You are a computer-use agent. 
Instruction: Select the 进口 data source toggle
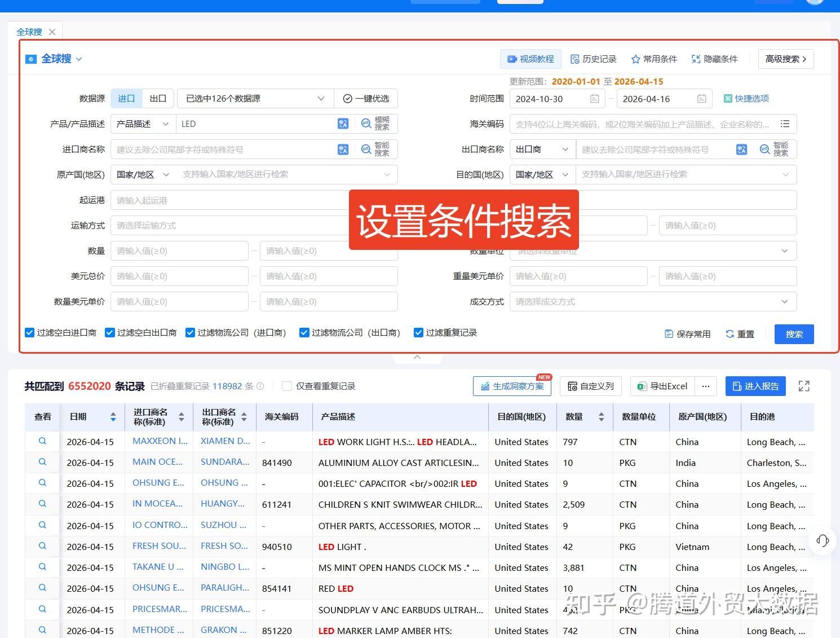click(x=126, y=99)
